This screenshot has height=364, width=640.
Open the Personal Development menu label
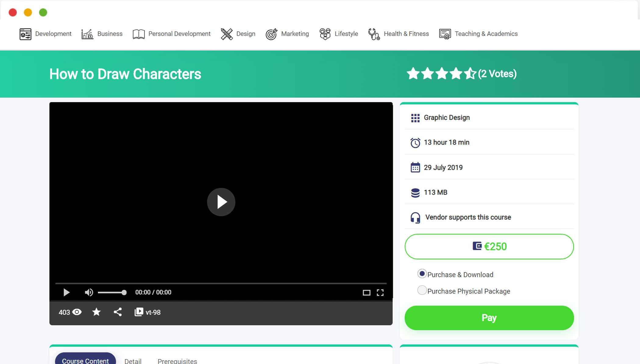point(179,34)
